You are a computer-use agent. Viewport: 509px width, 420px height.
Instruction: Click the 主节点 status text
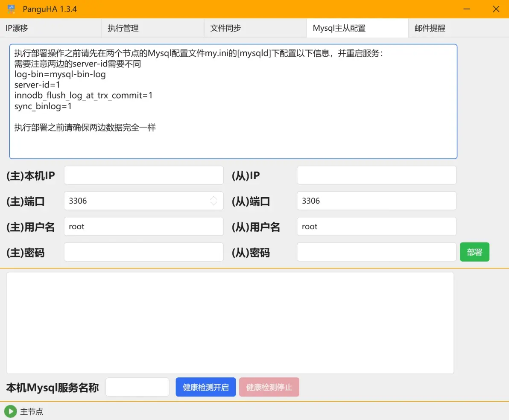pyautogui.click(x=32, y=411)
